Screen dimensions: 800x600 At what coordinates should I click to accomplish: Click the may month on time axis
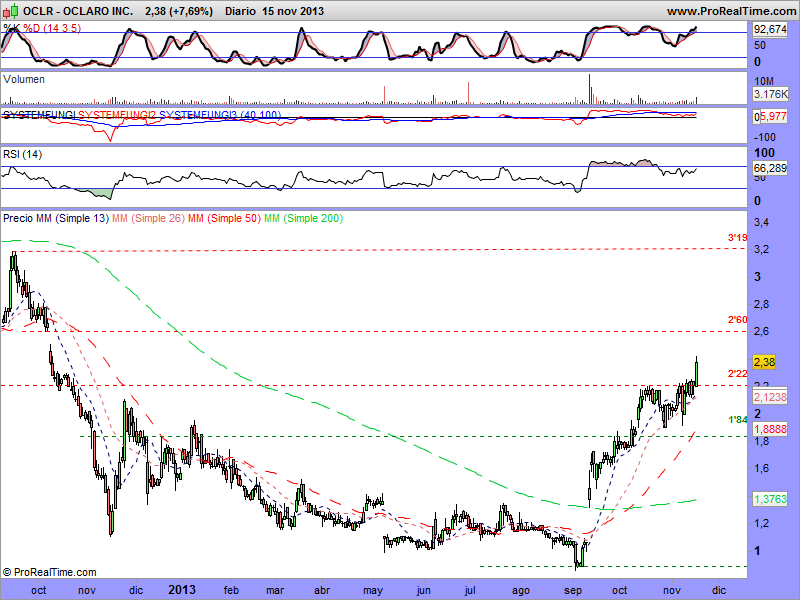373,591
